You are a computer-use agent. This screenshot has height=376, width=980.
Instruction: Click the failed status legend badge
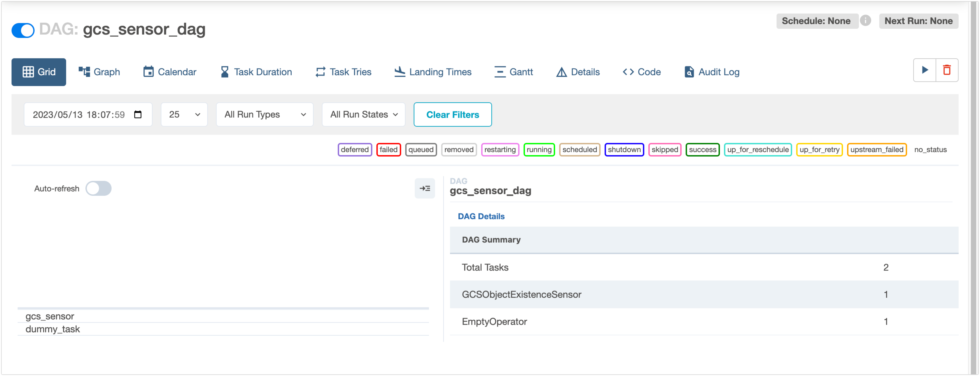coord(388,150)
